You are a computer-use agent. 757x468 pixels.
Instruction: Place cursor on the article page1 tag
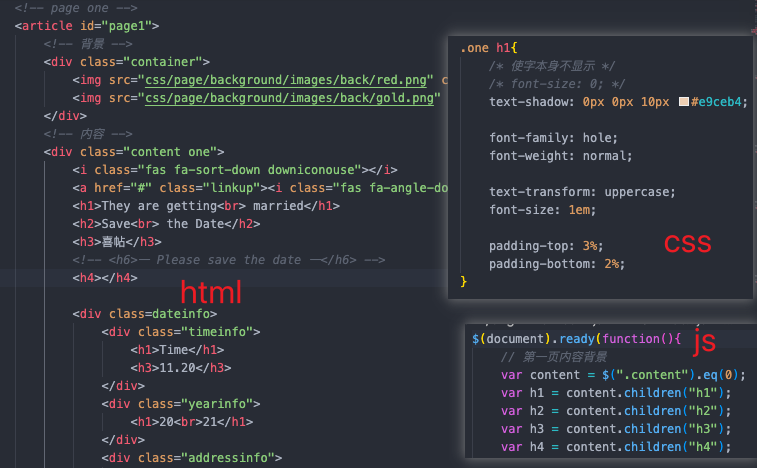pos(86,25)
